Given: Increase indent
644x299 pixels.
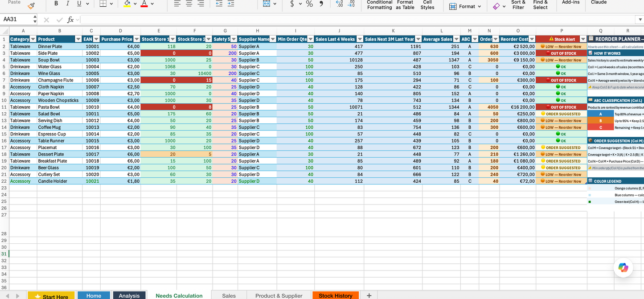Looking at the screenshot, I should [x=230, y=4].
